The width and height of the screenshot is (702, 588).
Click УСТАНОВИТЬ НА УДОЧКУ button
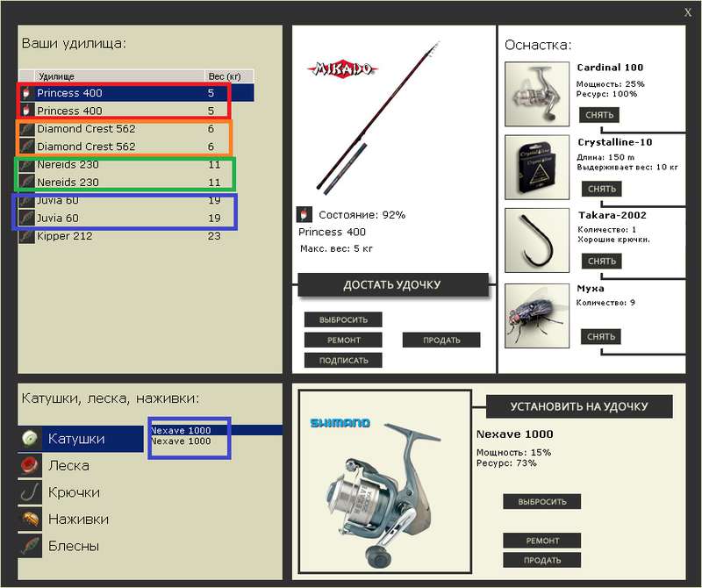579,406
